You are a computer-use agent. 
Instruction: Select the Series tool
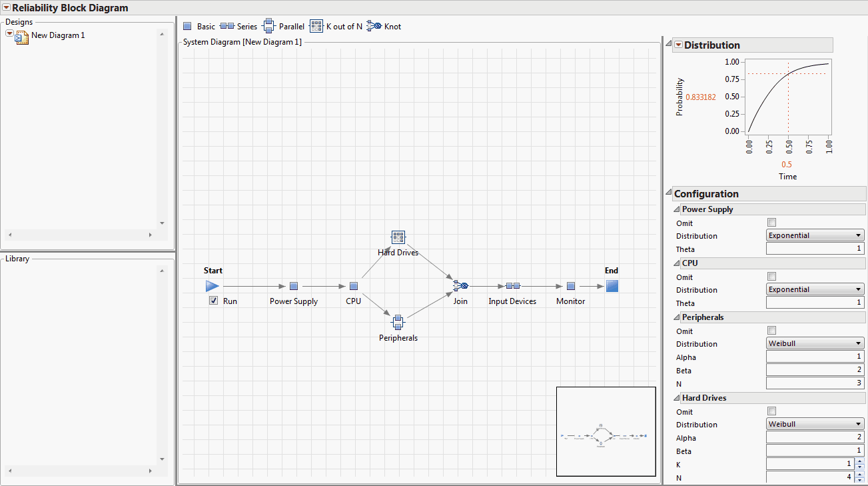point(226,25)
